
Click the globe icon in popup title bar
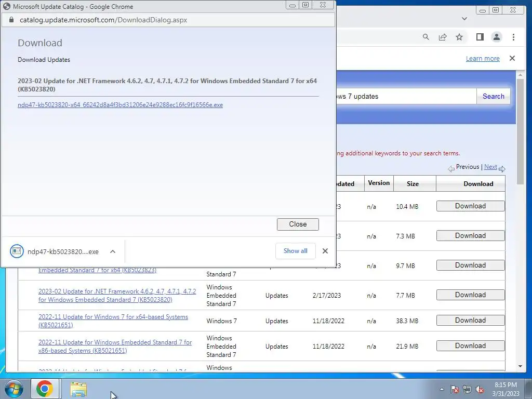pyautogui.click(x=7, y=6)
